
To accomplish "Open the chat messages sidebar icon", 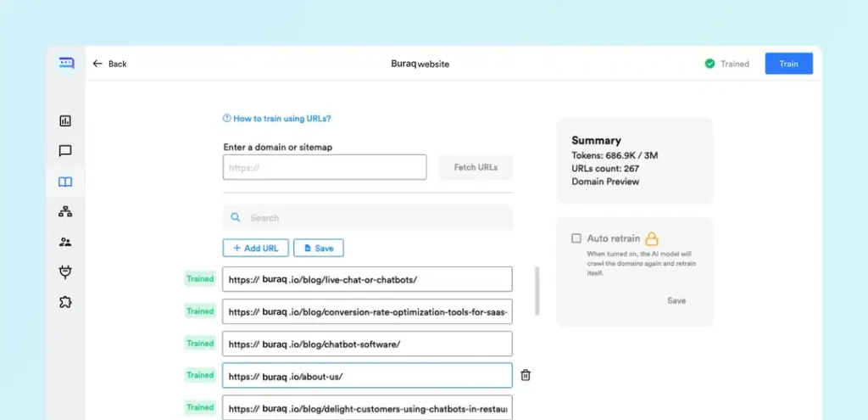I will [x=65, y=151].
